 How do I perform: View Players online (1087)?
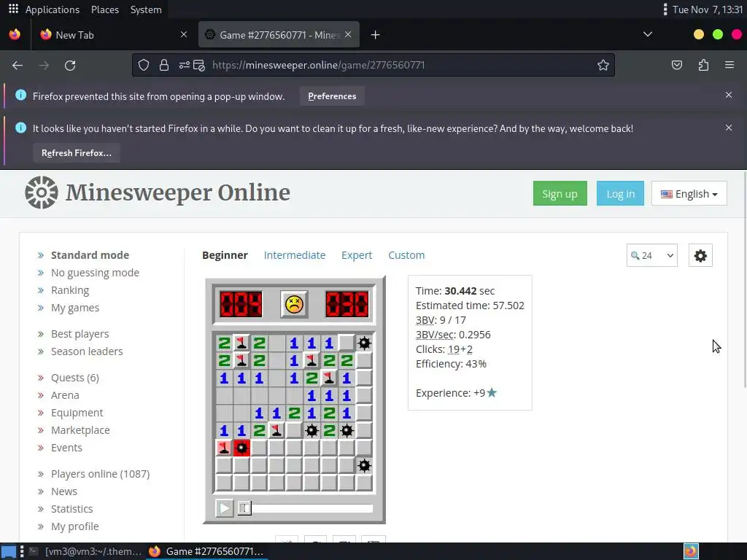[100, 474]
